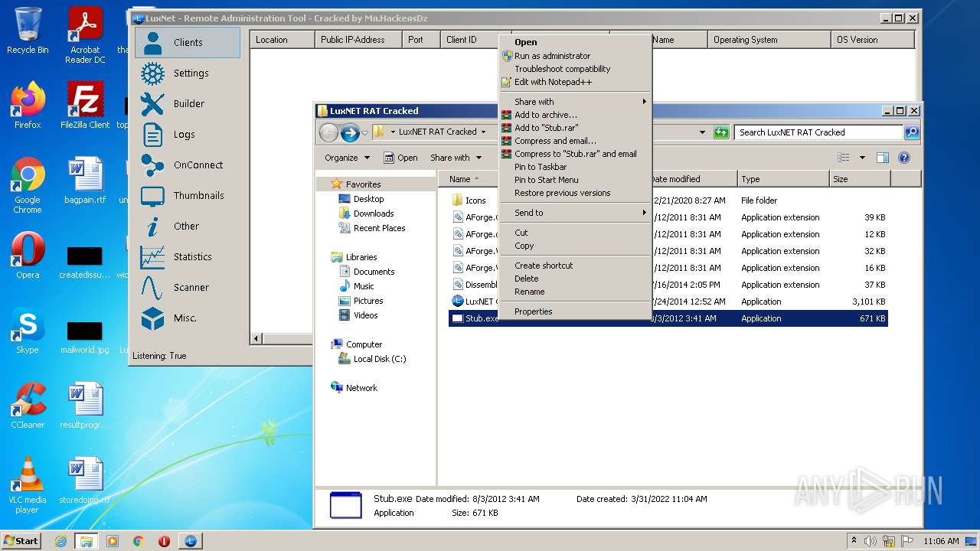Choose Add to archive... in context menu
This screenshot has height=551, width=980.
tap(574, 115)
